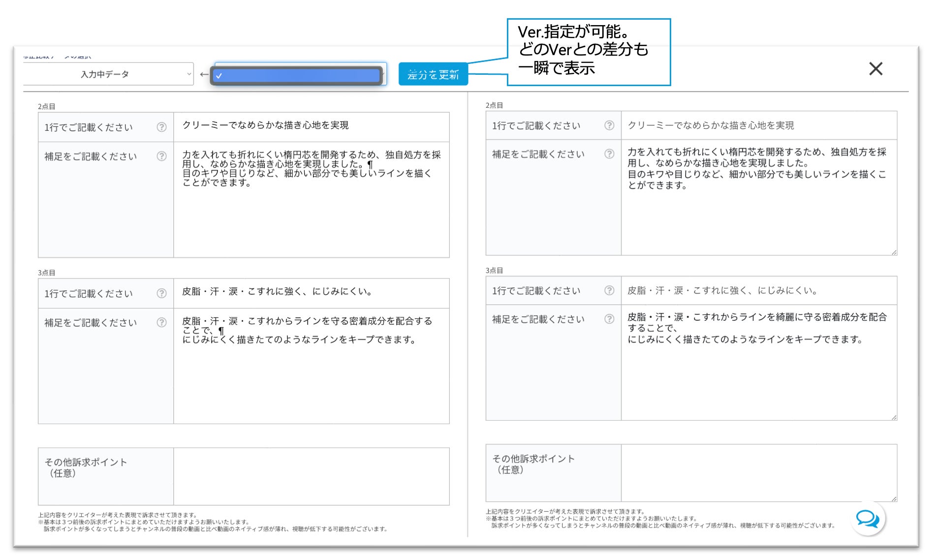Viewport: 935px width, 560px height.
Task: Click help icon for left 2点目 1行でご記載ください
Action: pyautogui.click(x=161, y=127)
